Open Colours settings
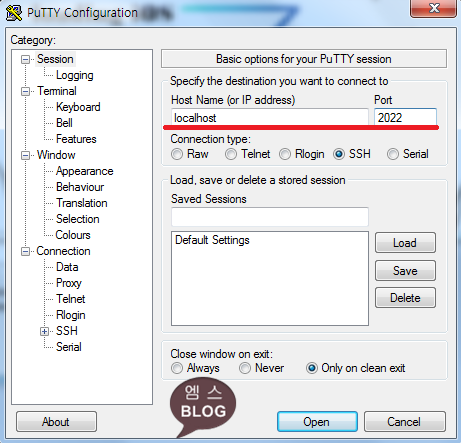The height and width of the screenshot is (443, 461). (73, 235)
